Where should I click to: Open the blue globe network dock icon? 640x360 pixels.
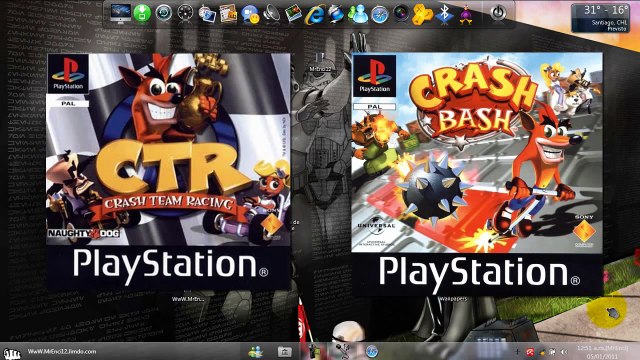[x=336, y=14]
